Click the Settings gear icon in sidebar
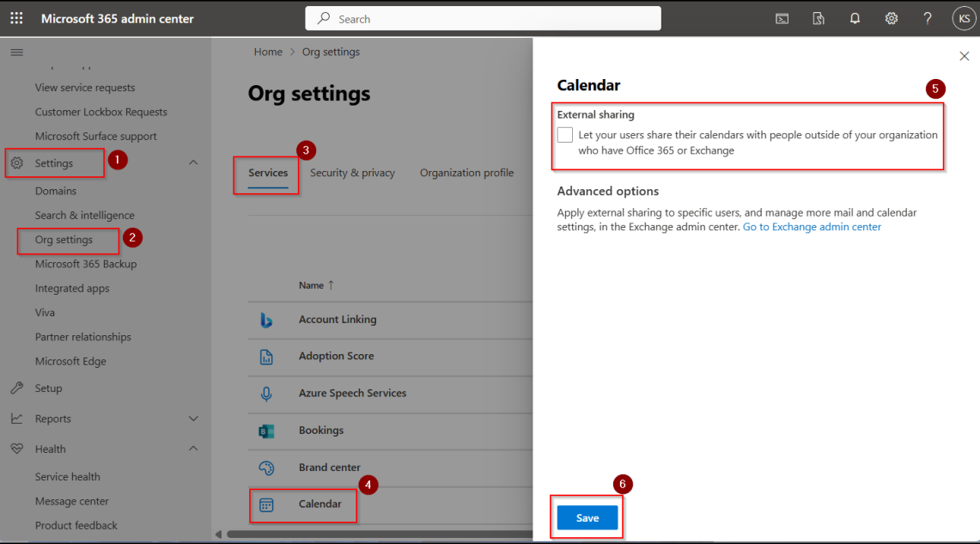This screenshot has width=980, height=544. (17, 163)
